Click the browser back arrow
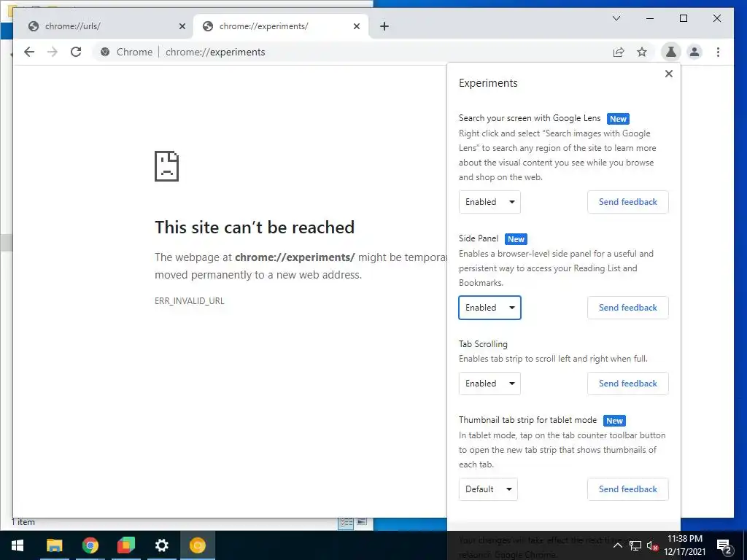The width and height of the screenshot is (747, 560). pyautogui.click(x=29, y=52)
